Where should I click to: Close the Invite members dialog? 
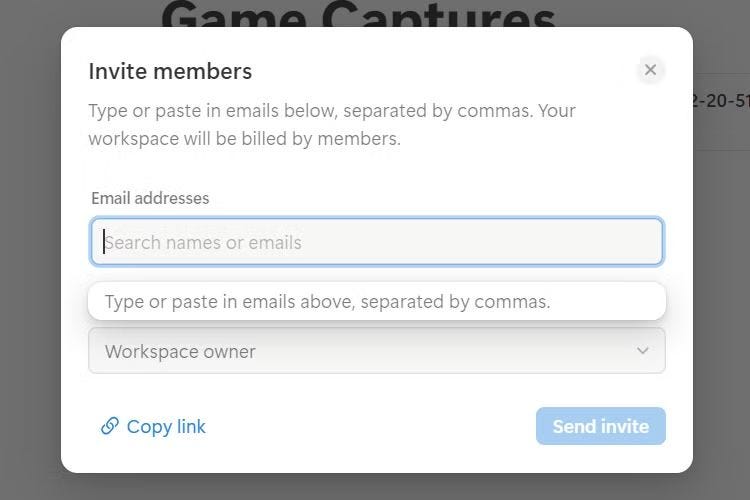tap(650, 70)
